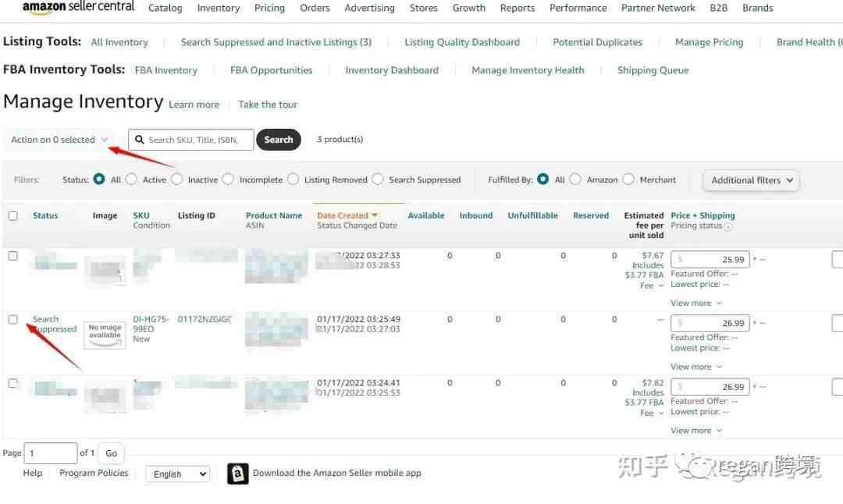Open the Orders menu
This screenshot has width=843, height=504.
coord(315,8)
